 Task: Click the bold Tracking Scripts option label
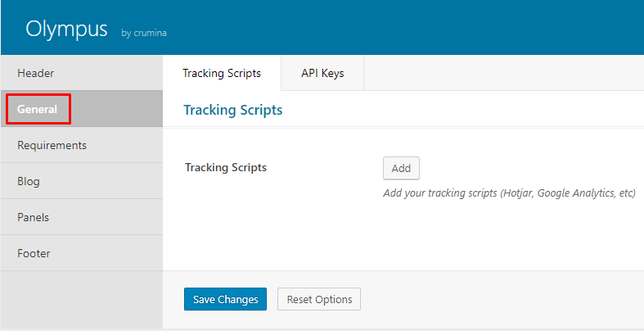[x=226, y=167]
